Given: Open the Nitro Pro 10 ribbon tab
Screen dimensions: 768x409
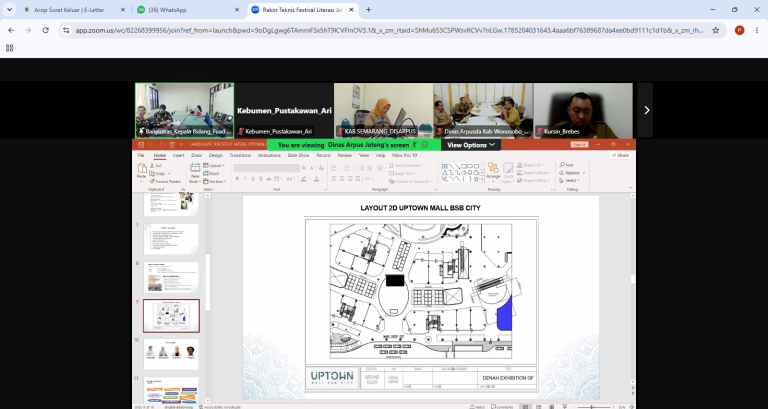Looking at the screenshot, I should [405, 155].
